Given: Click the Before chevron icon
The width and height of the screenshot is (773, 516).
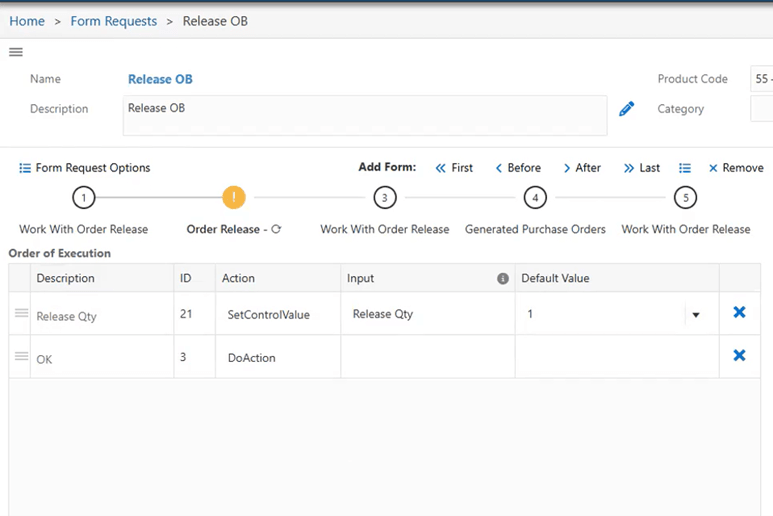Looking at the screenshot, I should coord(499,168).
